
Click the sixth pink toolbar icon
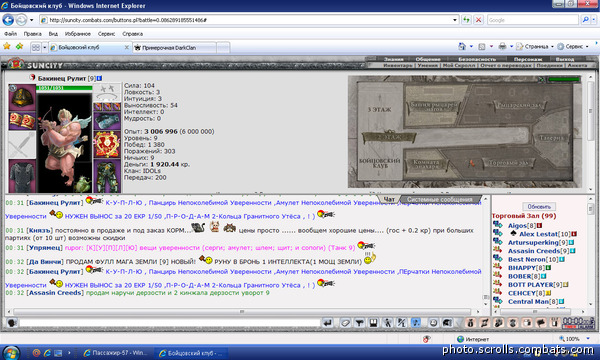(541, 323)
